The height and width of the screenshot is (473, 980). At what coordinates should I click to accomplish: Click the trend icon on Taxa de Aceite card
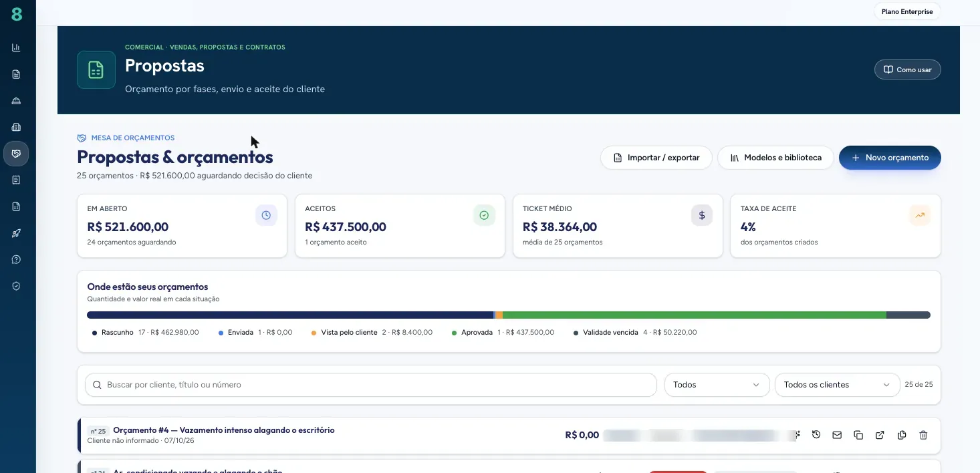[920, 215]
